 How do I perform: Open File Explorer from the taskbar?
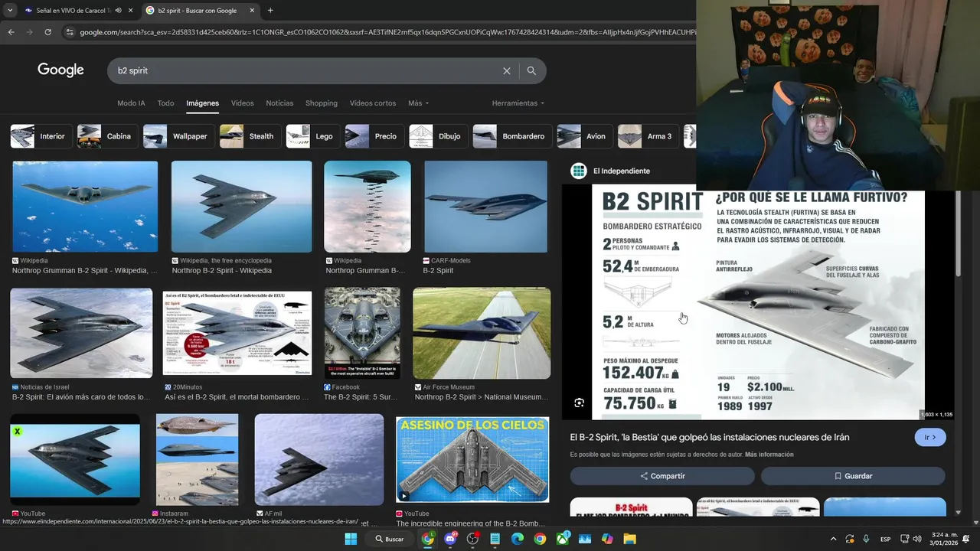click(x=629, y=539)
